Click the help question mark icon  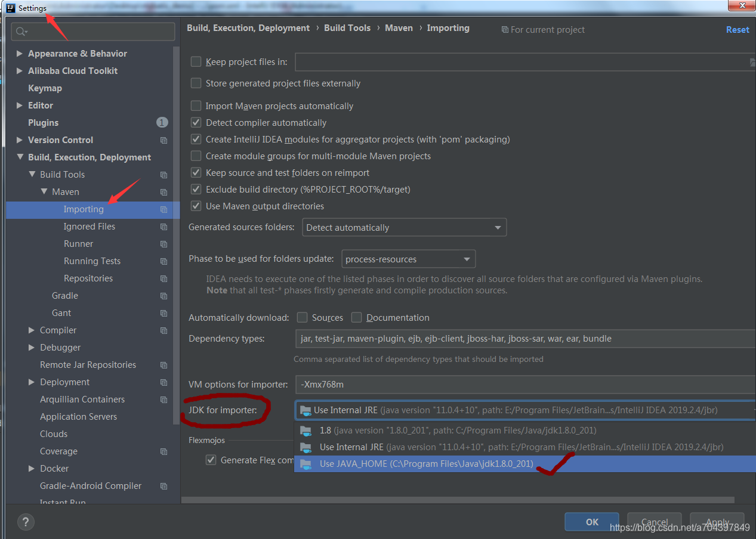coord(26,522)
